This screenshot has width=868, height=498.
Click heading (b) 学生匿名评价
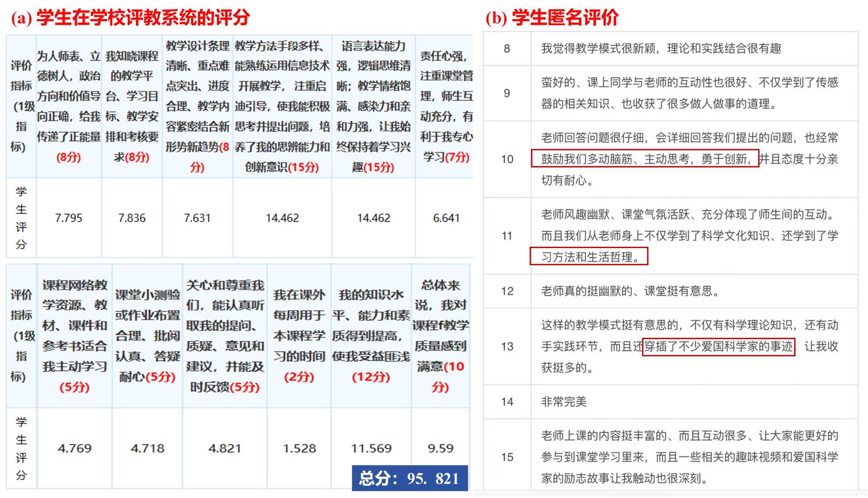point(552,17)
